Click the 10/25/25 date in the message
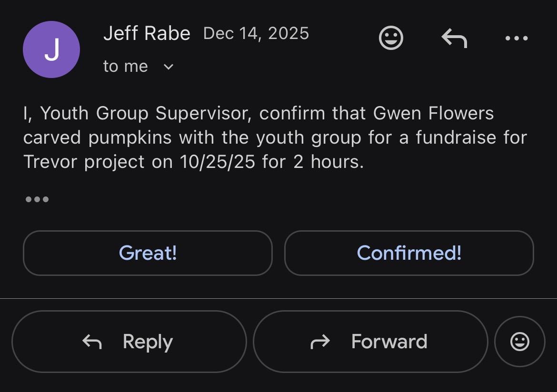 pyautogui.click(x=218, y=162)
